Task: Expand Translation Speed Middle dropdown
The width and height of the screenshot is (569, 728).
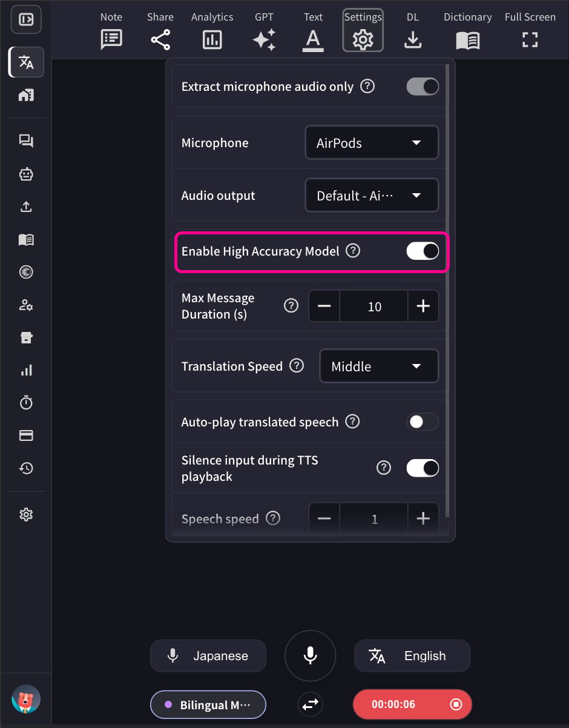Action: click(x=379, y=366)
